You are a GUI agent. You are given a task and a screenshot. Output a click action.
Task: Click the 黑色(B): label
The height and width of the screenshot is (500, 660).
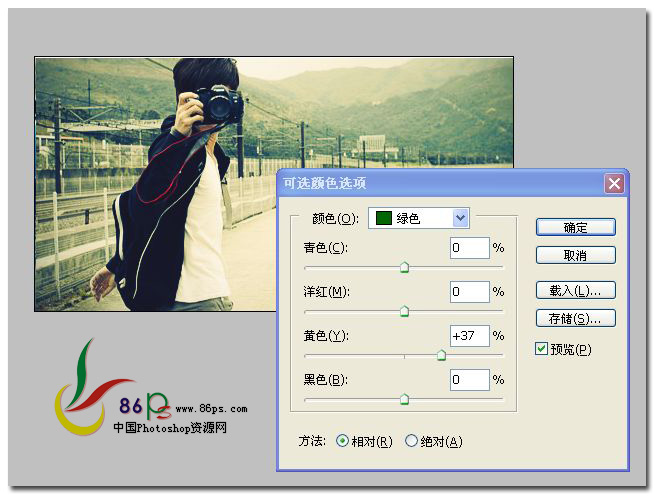pos(325,380)
